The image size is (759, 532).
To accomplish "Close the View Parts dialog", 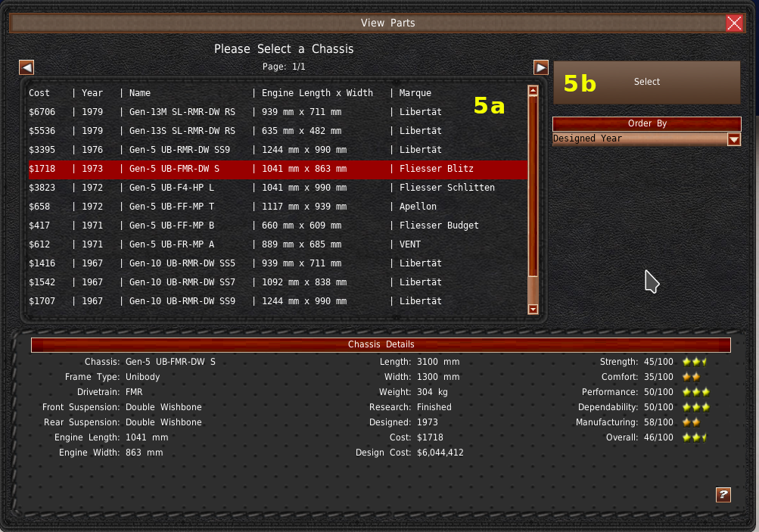I will tap(734, 23).
